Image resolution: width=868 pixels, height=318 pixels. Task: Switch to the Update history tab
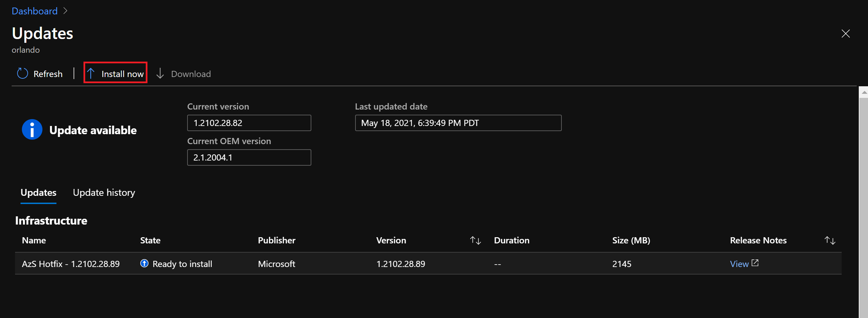tap(104, 192)
